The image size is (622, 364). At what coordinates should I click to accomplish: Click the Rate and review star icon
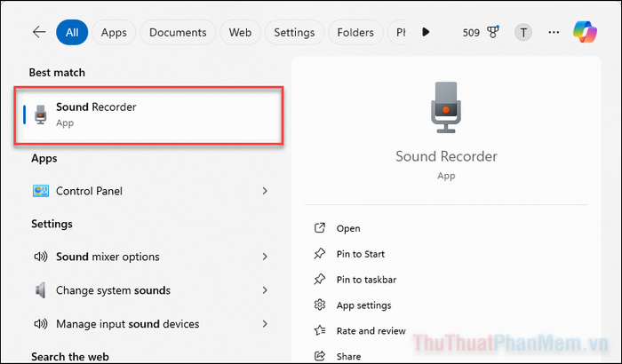pyautogui.click(x=320, y=330)
